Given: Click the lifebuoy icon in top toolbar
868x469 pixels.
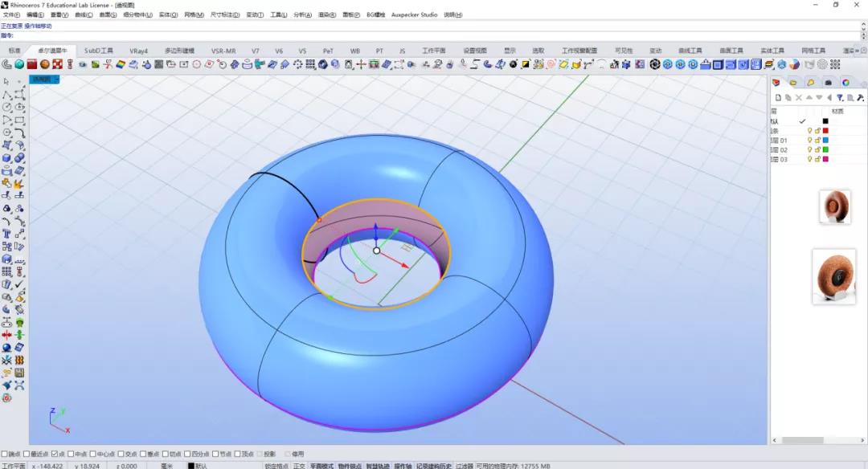Looking at the screenshot, I should pos(58,65).
